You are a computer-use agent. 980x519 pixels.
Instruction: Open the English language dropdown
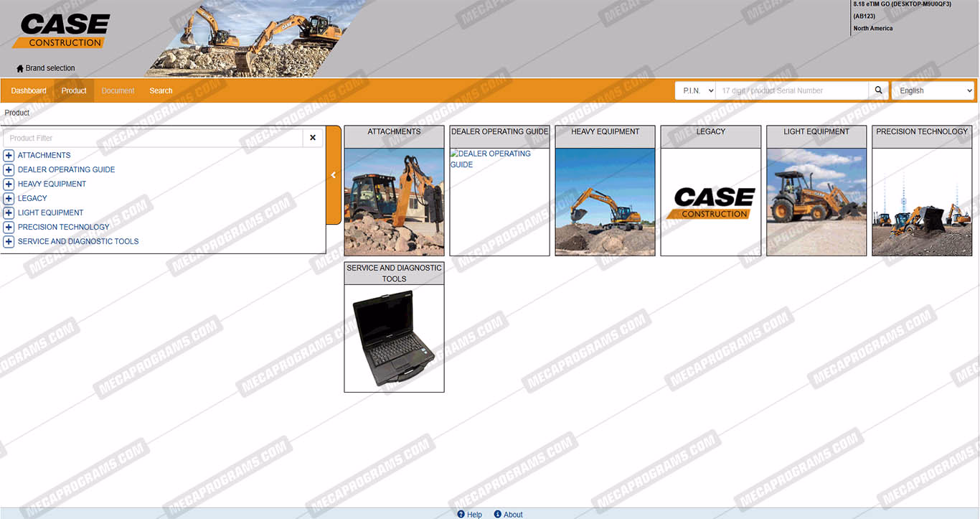coord(933,90)
